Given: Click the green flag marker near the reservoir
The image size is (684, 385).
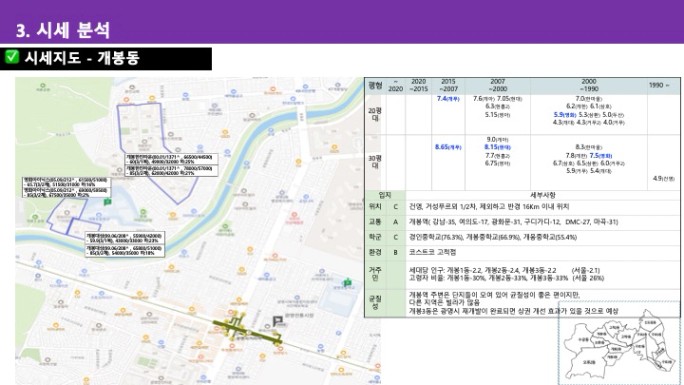Looking at the screenshot, I should (x=107, y=201).
